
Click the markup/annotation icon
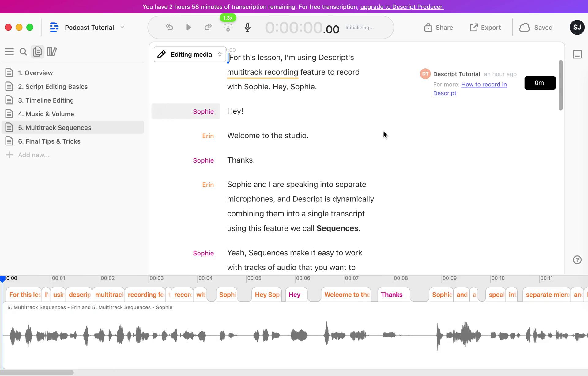tap(52, 51)
